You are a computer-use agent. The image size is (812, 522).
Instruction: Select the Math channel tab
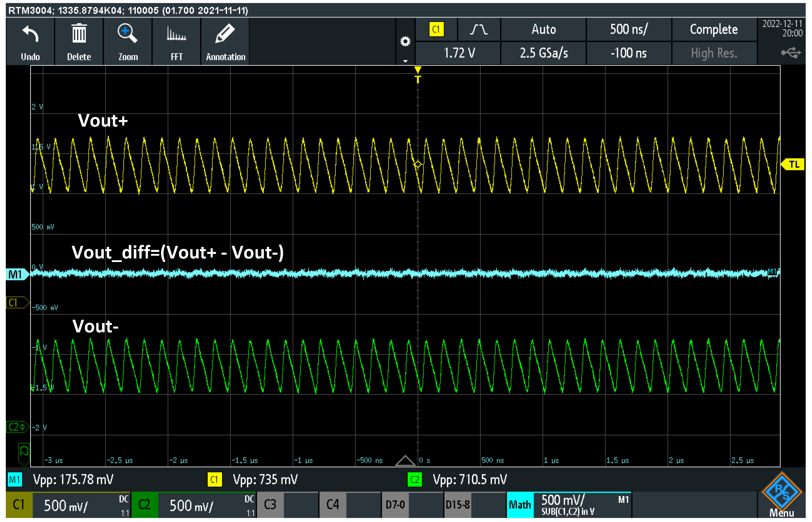point(520,505)
